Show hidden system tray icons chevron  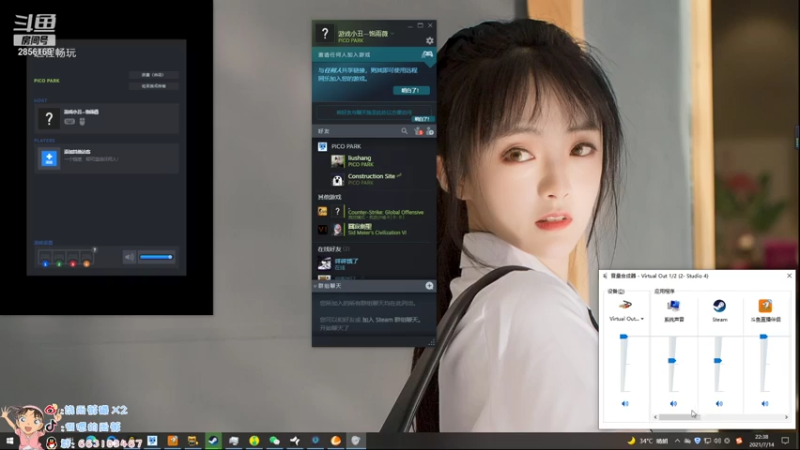coord(677,441)
